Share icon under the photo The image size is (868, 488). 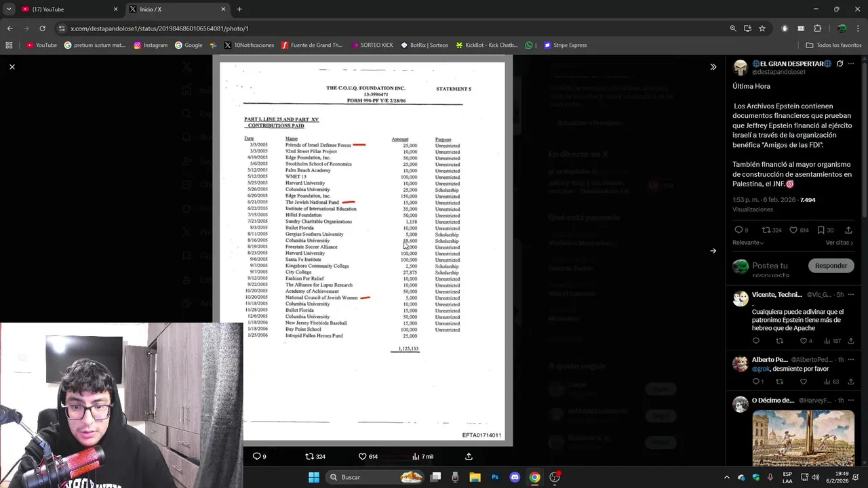tap(469, 456)
